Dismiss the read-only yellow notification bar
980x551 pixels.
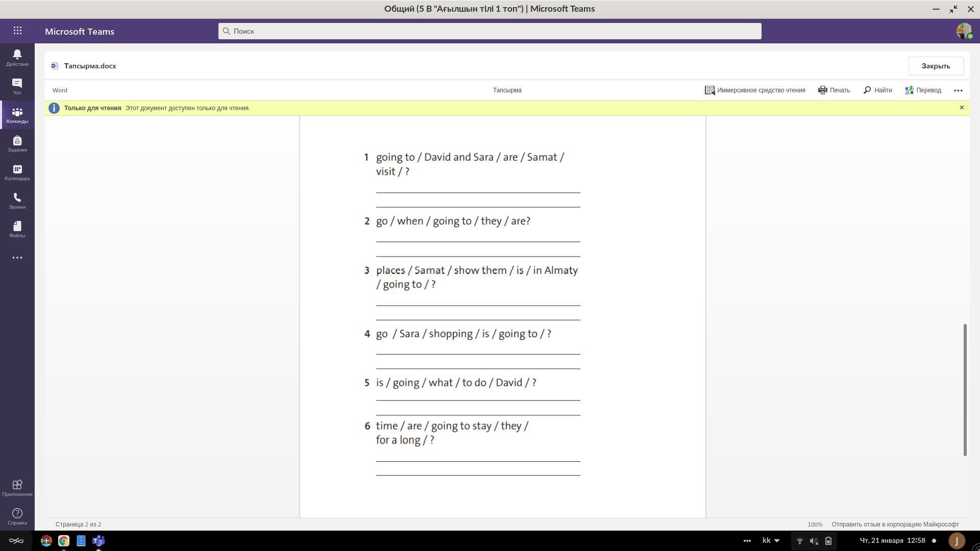coord(962,108)
